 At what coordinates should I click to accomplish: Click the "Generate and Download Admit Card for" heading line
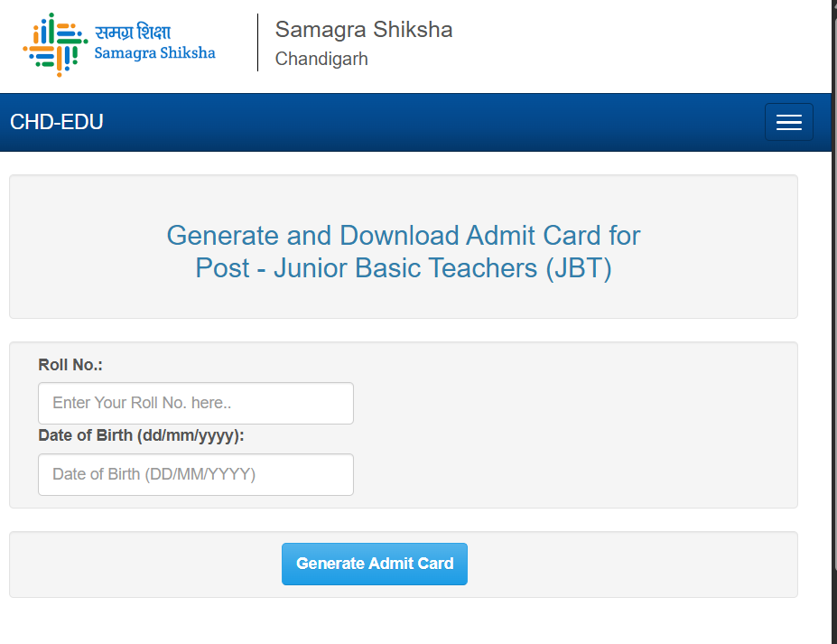[x=404, y=236]
